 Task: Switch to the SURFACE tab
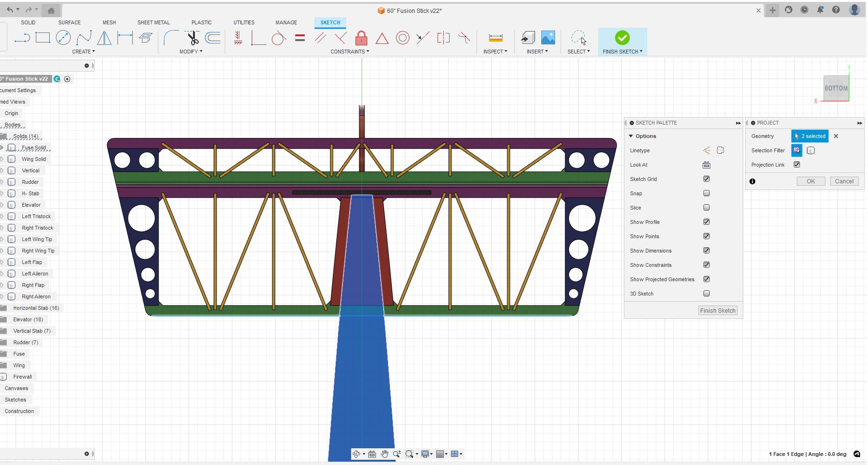pos(69,22)
